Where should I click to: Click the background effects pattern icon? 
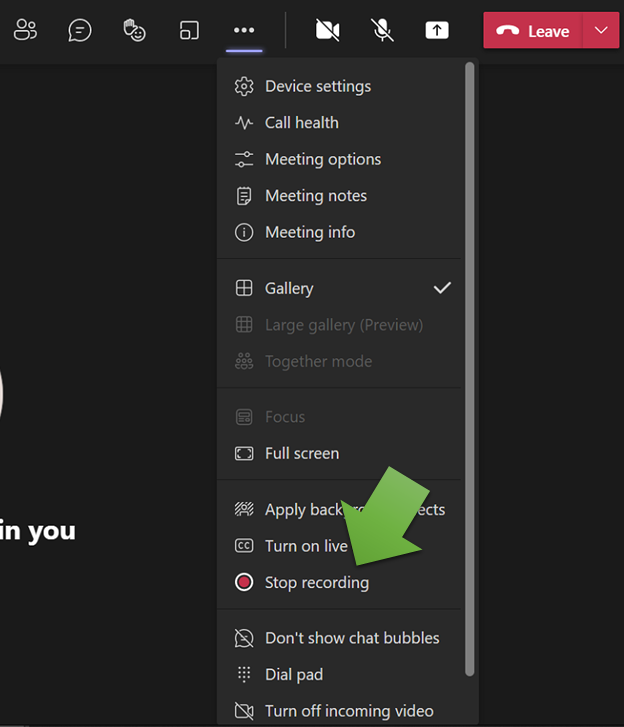coord(244,509)
